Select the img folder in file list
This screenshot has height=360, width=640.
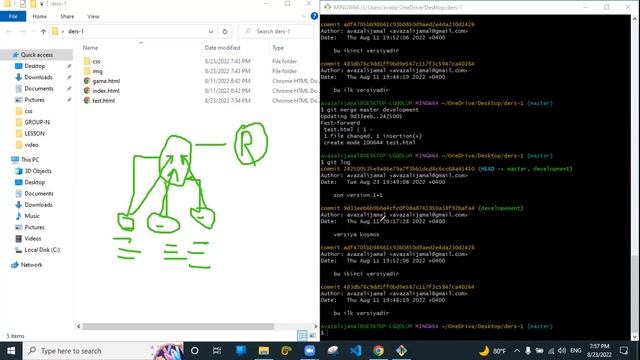coord(97,71)
